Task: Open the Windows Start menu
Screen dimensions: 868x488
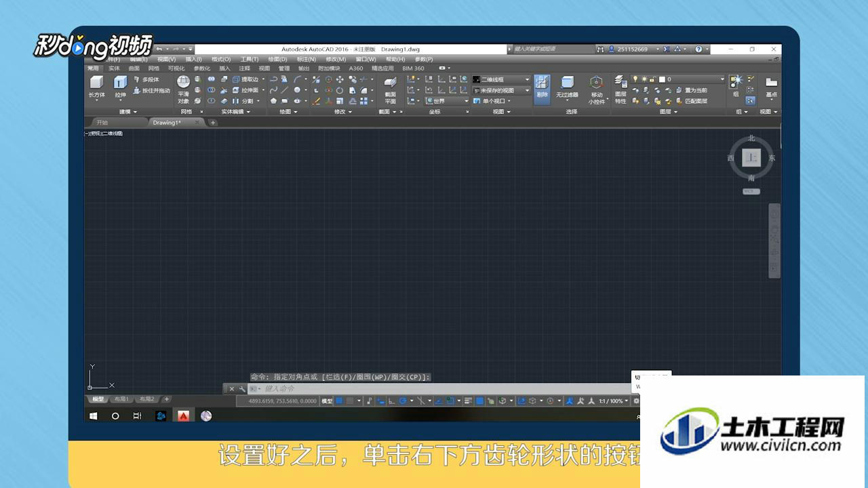Action: [93, 415]
